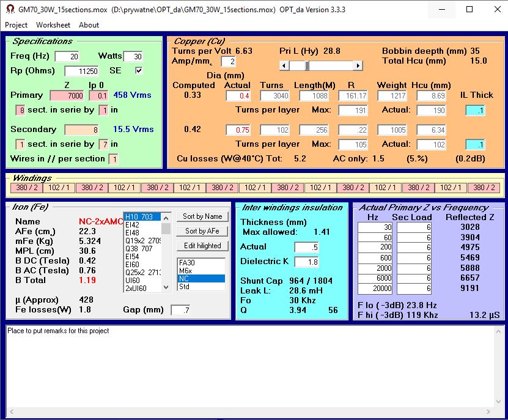This screenshot has width=508, height=420.
Task: Open the Project menu
Action: pyautogui.click(x=16, y=25)
